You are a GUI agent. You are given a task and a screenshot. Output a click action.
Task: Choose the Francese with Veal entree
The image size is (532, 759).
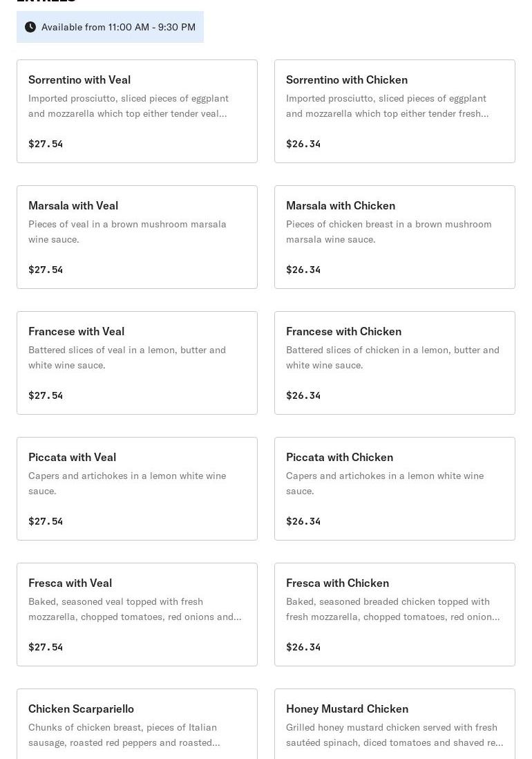pyautogui.click(x=137, y=363)
